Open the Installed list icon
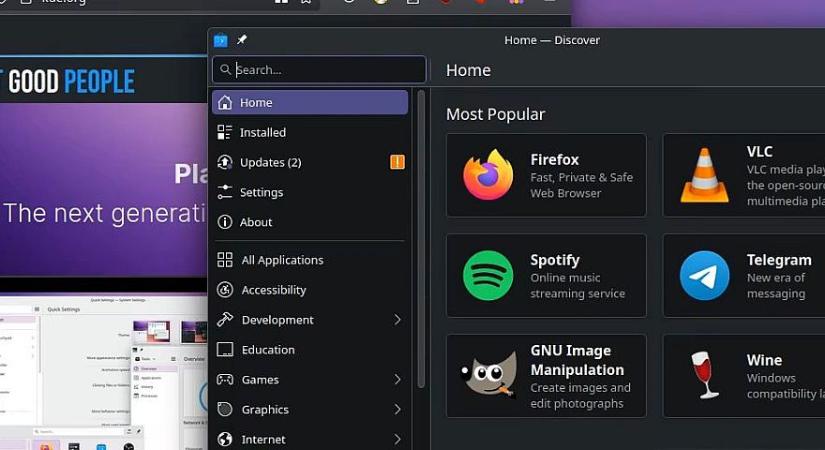 [225, 132]
